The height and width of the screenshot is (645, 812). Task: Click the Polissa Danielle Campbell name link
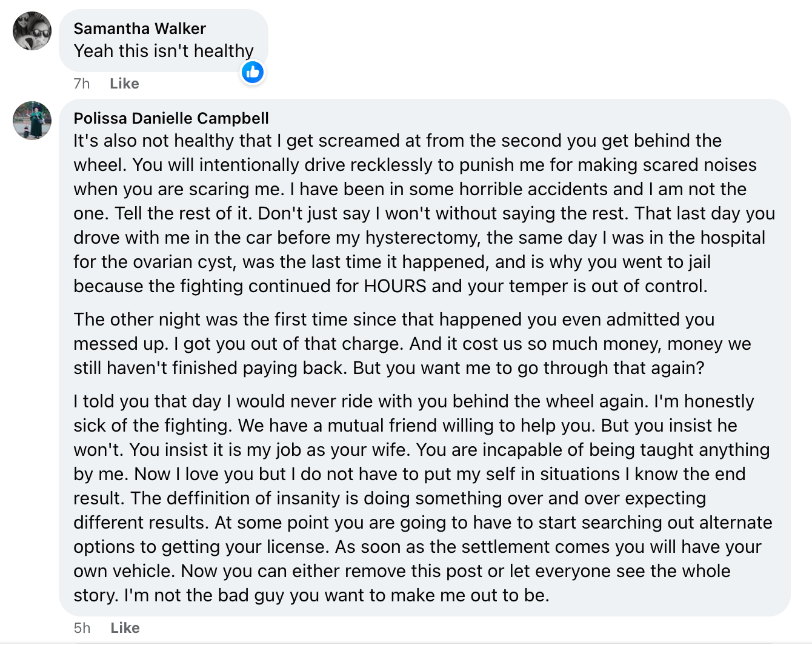[x=171, y=118]
